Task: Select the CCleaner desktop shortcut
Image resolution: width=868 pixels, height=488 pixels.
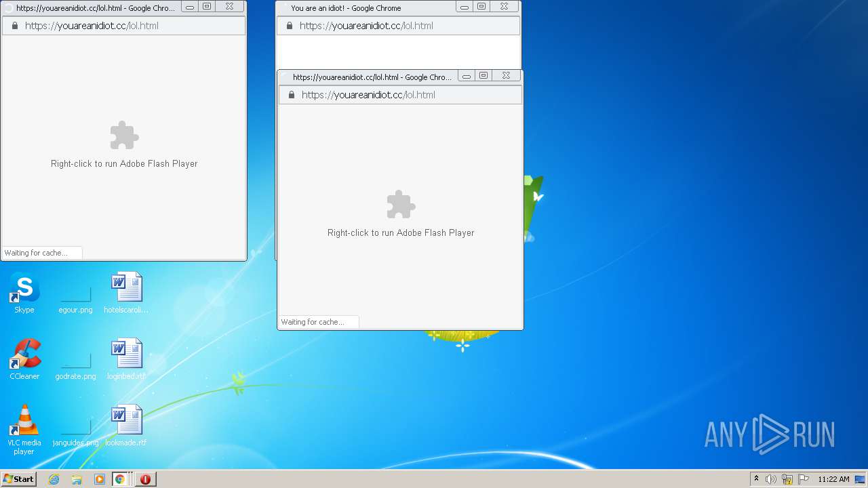Action: 24,359
